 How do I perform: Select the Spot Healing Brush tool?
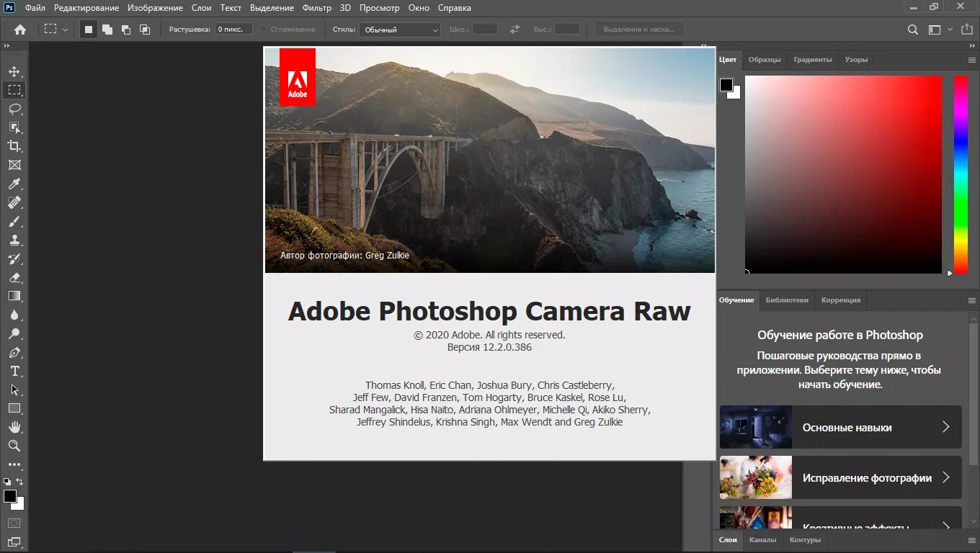point(14,202)
